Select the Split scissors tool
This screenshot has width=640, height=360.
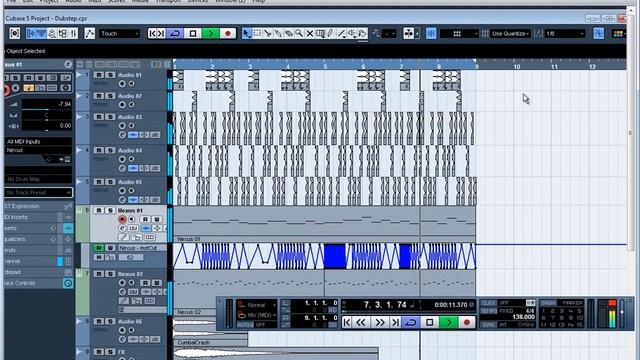tap(268, 33)
